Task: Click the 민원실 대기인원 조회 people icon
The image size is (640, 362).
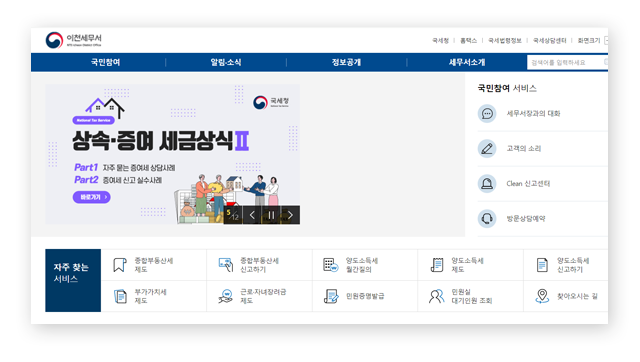Action: 437,296
